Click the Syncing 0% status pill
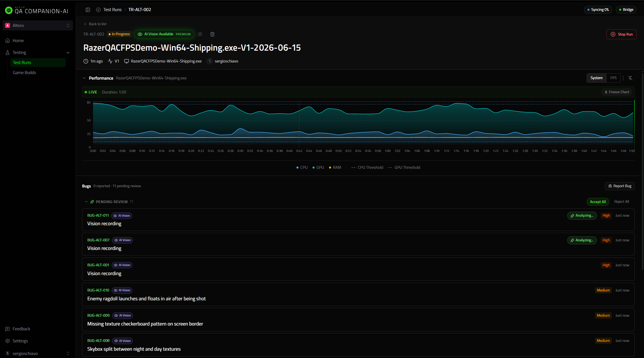 598,10
